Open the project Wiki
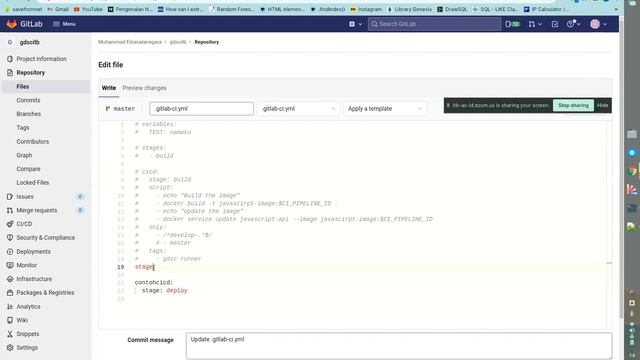The height and width of the screenshot is (360, 640). [x=22, y=320]
